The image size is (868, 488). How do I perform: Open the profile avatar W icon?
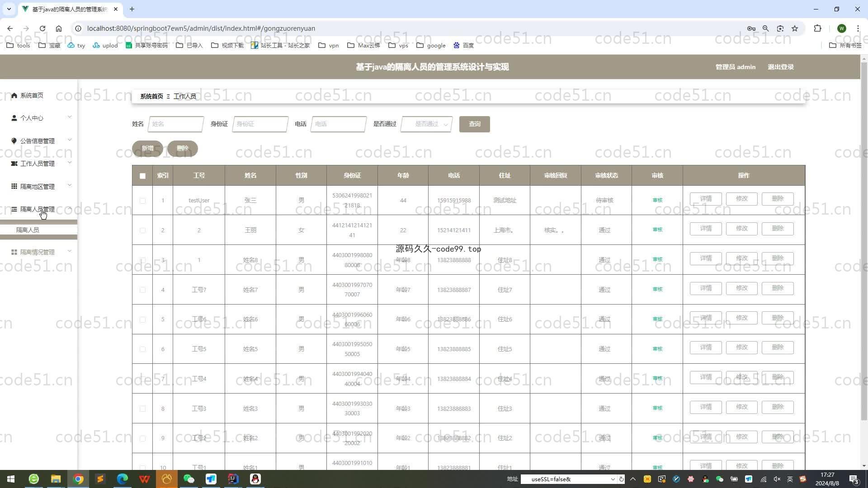[841, 28]
